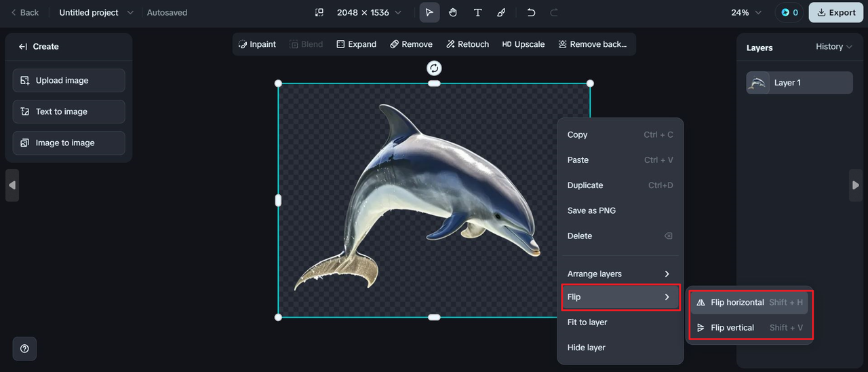
Task: Select the Brush drawing tool
Action: [x=501, y=12]
